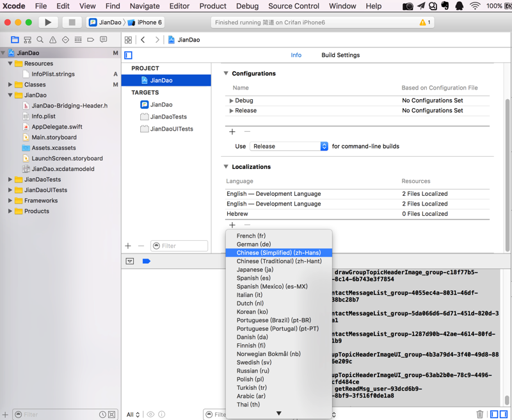Viewport: 512px width, 420px height.
Task: Open the Find navigator magnifier
Action: click(x=40, y=40)
